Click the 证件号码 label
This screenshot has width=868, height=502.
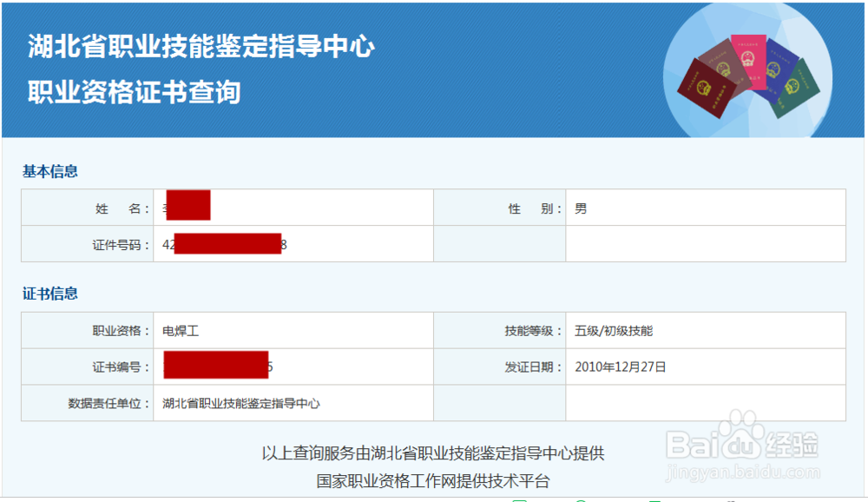122,245
